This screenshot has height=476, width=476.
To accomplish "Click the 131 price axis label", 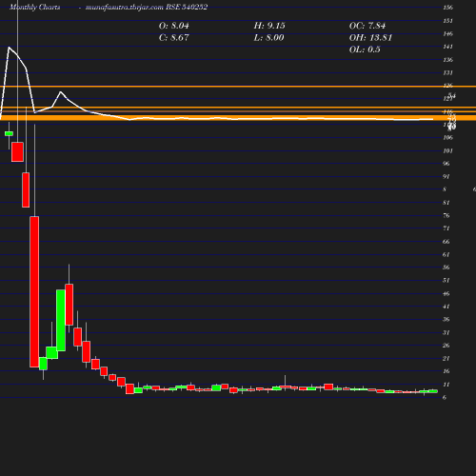I will pos(448,72).
